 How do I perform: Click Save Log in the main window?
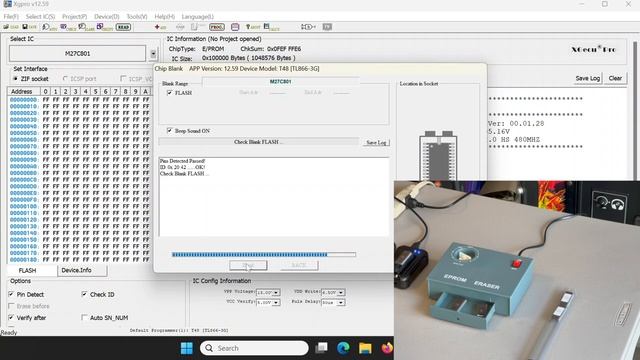588,78
